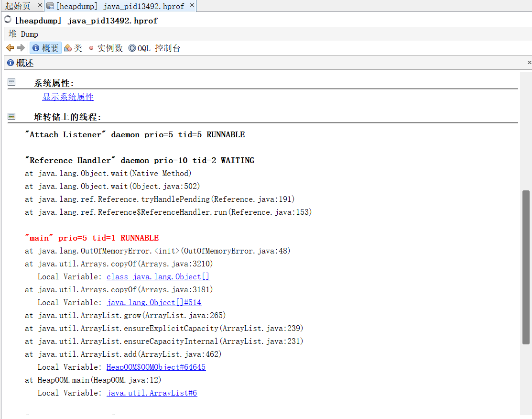The image size is (532, 419).
Task: Click the "main" prio=5 tid=1 RUNNABLE line
Action: pos(92,238)
